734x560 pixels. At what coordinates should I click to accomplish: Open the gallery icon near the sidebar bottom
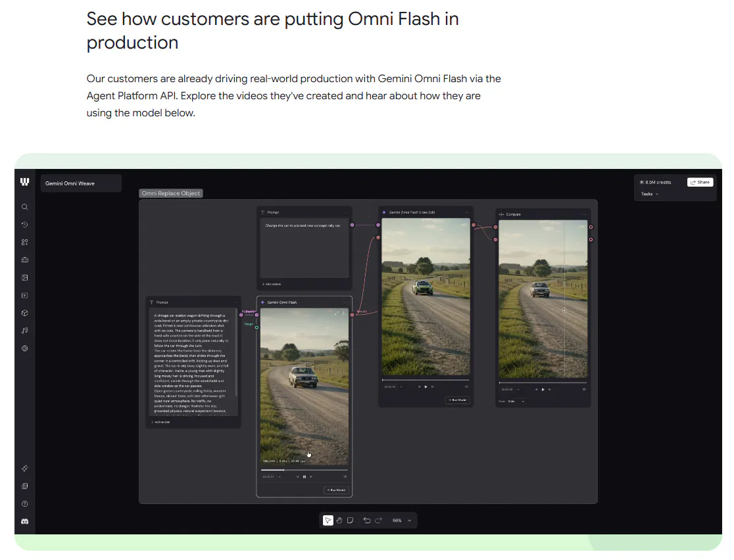25,486
